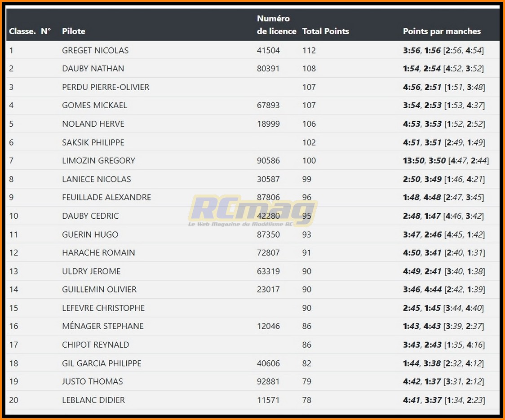Viewport: 505px width, 420px height.
Task: Select pilot HARACHE ROMAIN
Action: click(98, 253)
